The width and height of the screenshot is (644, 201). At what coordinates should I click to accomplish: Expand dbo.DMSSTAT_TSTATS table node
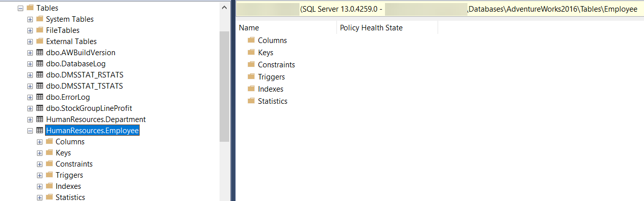click(x=30, y=86)
